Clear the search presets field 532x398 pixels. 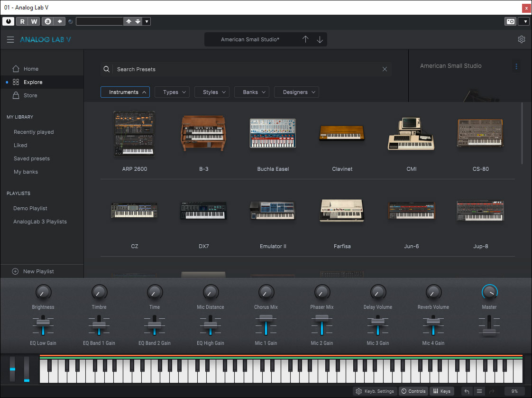[x=385, y=69]
